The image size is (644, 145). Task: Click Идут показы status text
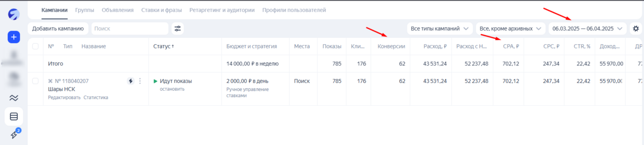click(x=176, y=81)
